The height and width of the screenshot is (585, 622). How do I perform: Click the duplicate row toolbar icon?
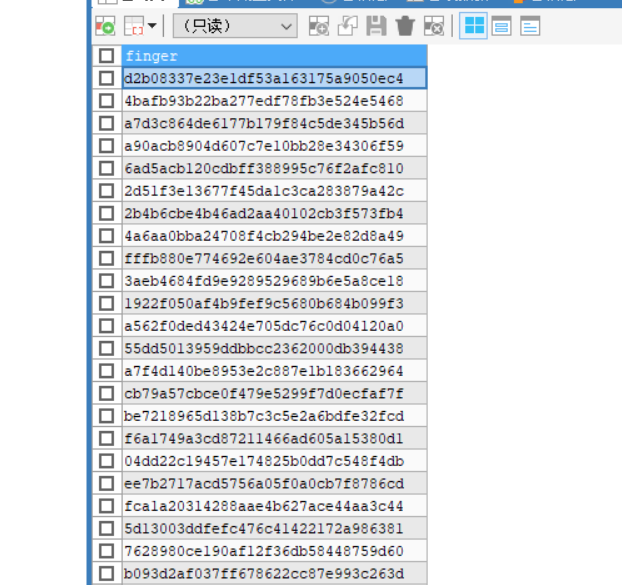348,26
